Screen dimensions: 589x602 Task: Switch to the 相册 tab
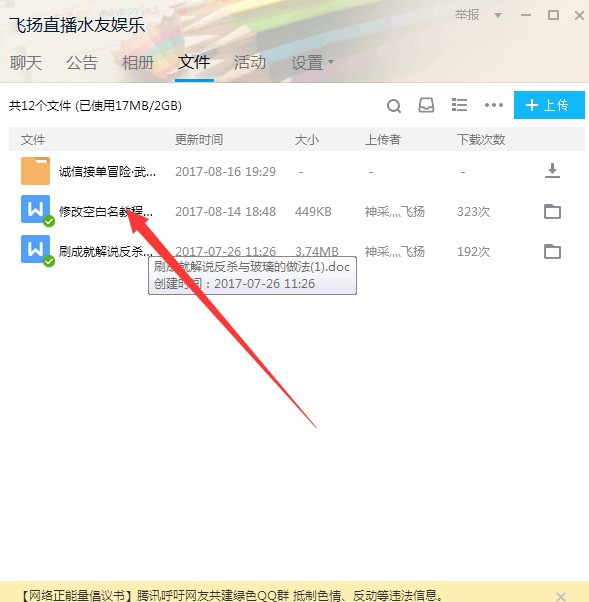tap(138, 63)
